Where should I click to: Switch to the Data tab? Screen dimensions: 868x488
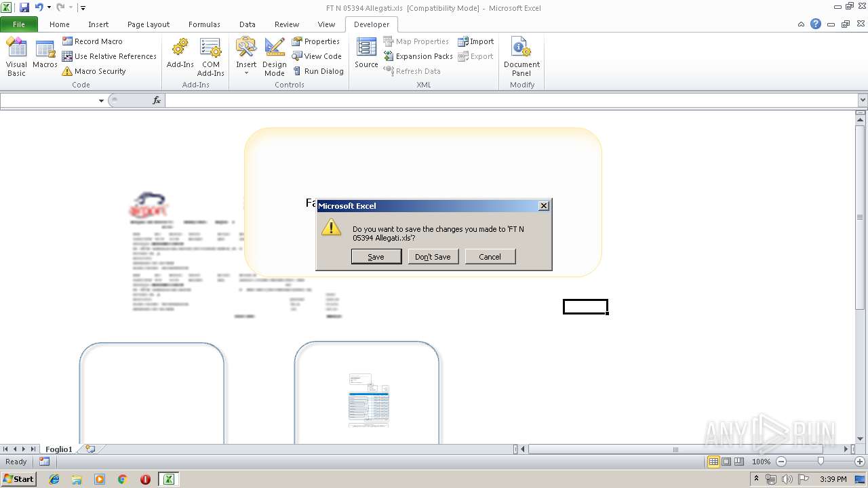tap(248, 24)
